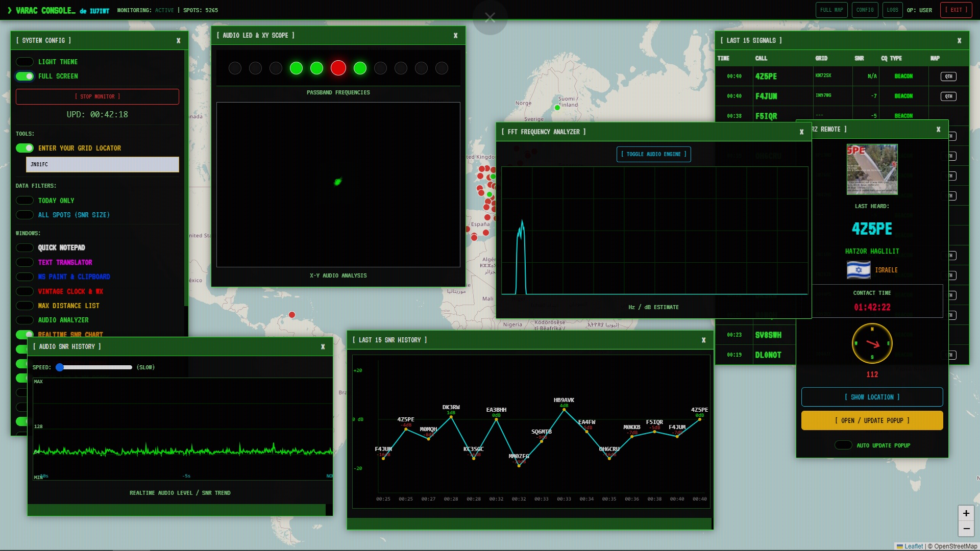This screenshot has width=980, height=551.
Task: Click the green spot marker in Finland
Action: pos(557,108)
